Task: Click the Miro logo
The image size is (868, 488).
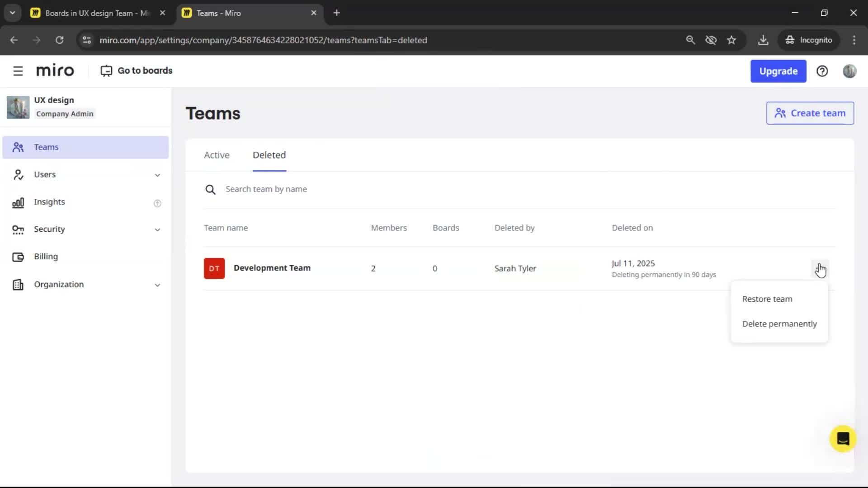Action: click(55, 71)
